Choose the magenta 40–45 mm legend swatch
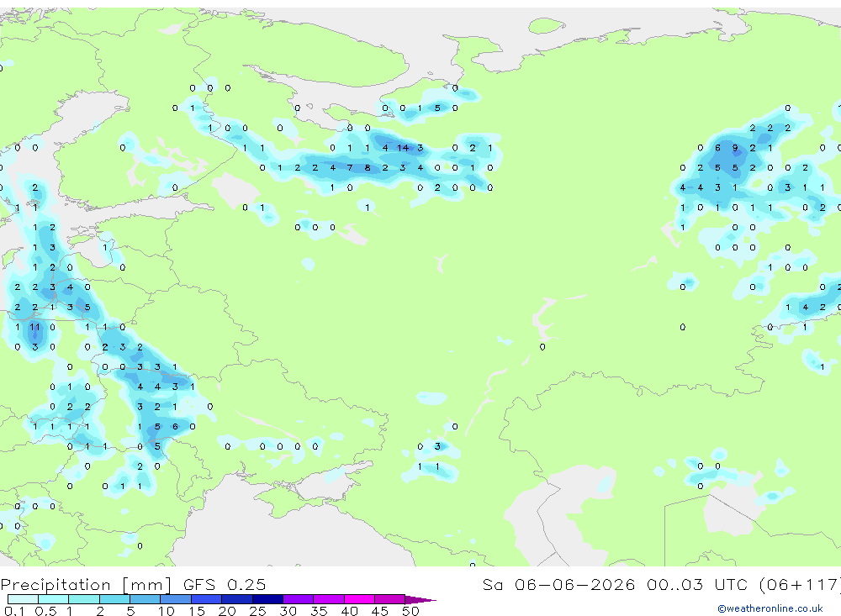Screen dimensions: 841x616 359,599
